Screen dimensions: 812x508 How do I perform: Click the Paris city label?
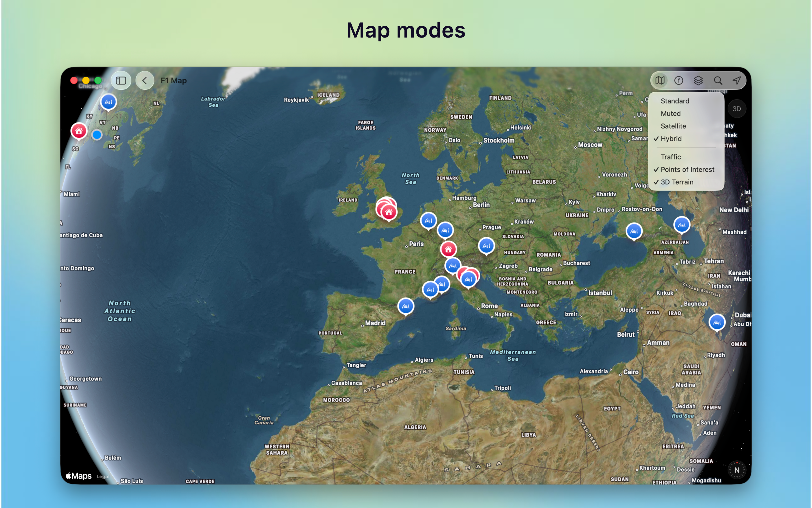(x=416, y=244)
